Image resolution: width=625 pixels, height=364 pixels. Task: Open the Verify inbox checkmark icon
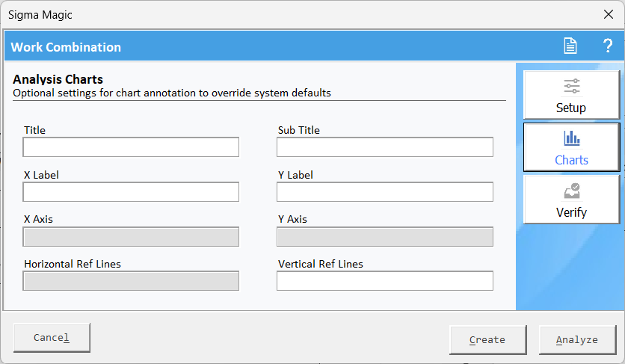[x=572, y=191]
